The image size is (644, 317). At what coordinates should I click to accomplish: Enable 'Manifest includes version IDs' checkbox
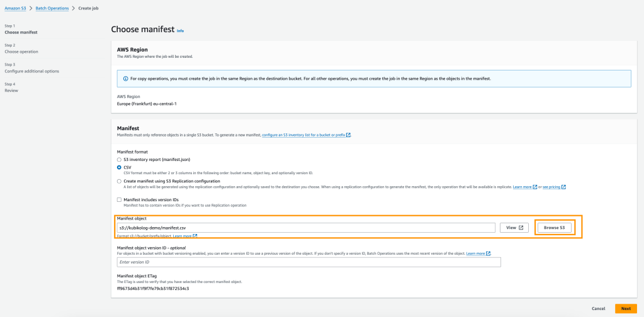(x=120, y=200)
